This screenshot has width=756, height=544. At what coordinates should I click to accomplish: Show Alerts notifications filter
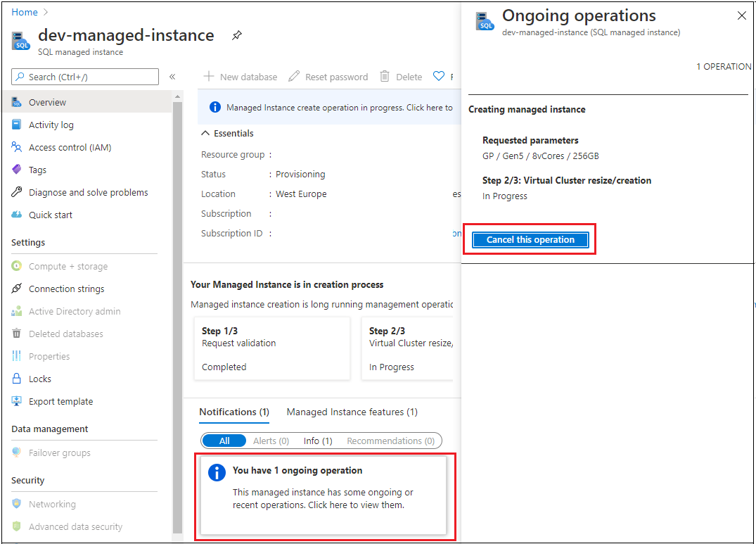[x=270, y=441]
